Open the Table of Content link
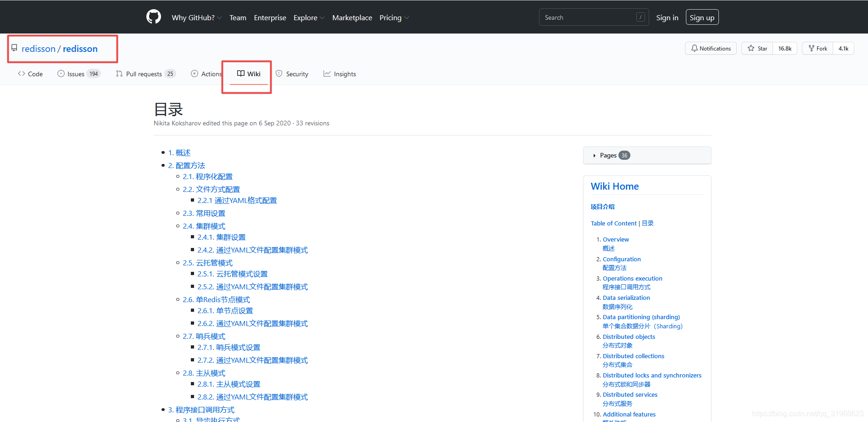Image resolution: width=868 pixels, height=422 pixels. click(614, 223)
